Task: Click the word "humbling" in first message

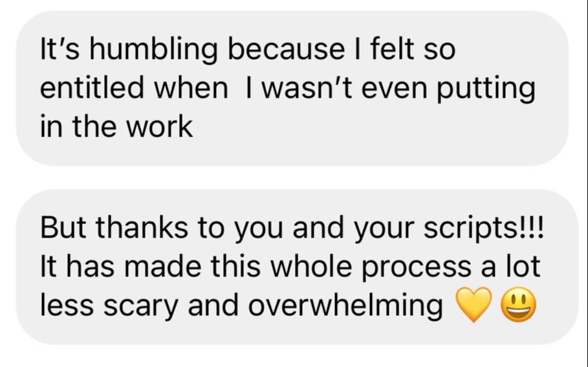Action: tap(153, 50)
